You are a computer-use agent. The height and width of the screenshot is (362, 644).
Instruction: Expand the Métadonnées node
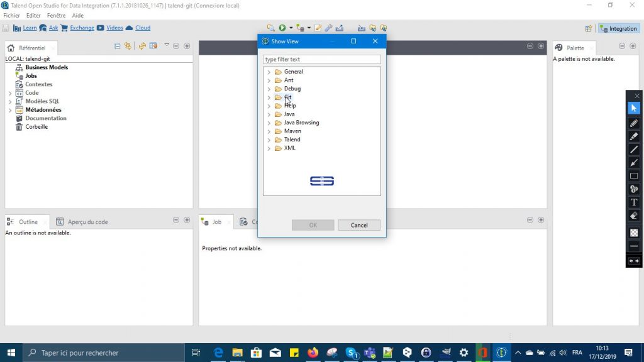tap(10, 110)
